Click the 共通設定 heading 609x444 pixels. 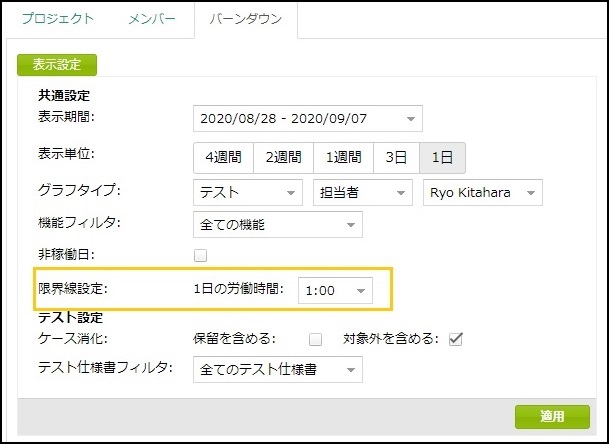[64, 95]
